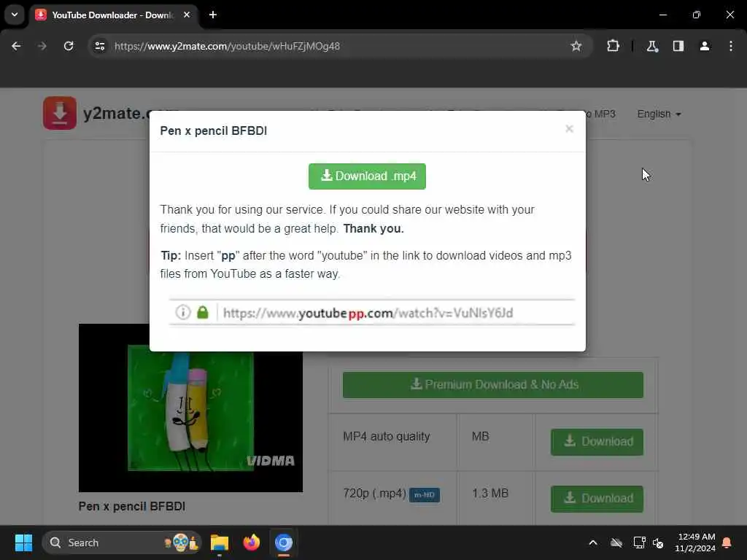Click the info icon in the example URL bar
This screenshot has width=747, height=560.
pyautogui.click(x=183, y=312)
